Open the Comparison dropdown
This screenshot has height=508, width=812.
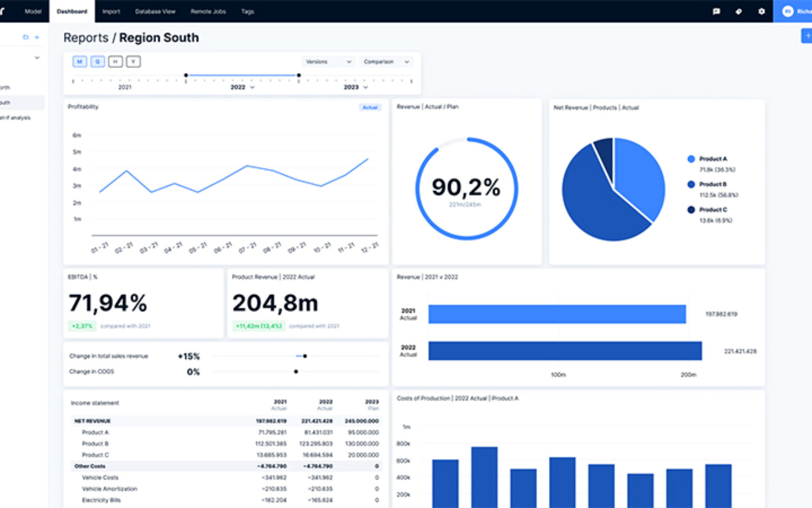point(386,61)
